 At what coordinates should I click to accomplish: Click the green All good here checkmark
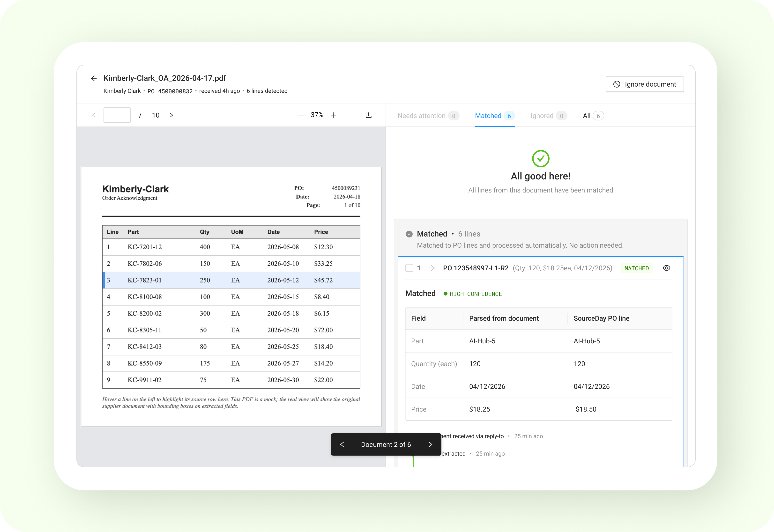click(540, 159)
